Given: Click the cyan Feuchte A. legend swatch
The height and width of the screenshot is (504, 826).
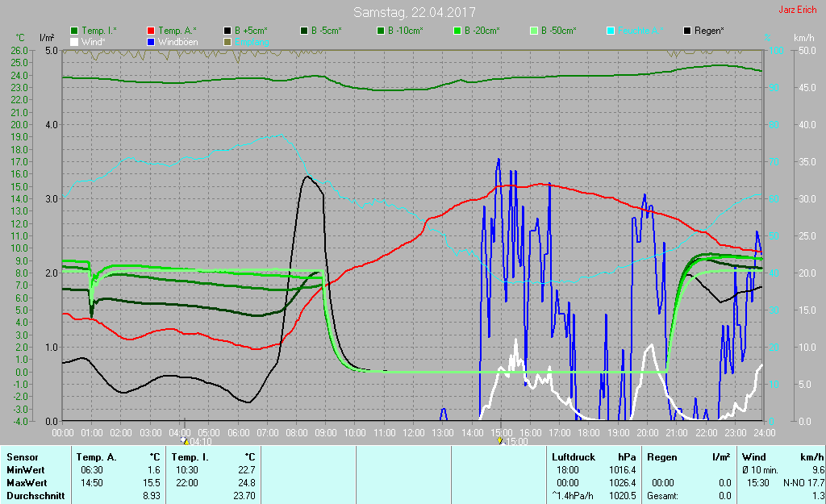Looking at the screenshot, I should (611, 31).
